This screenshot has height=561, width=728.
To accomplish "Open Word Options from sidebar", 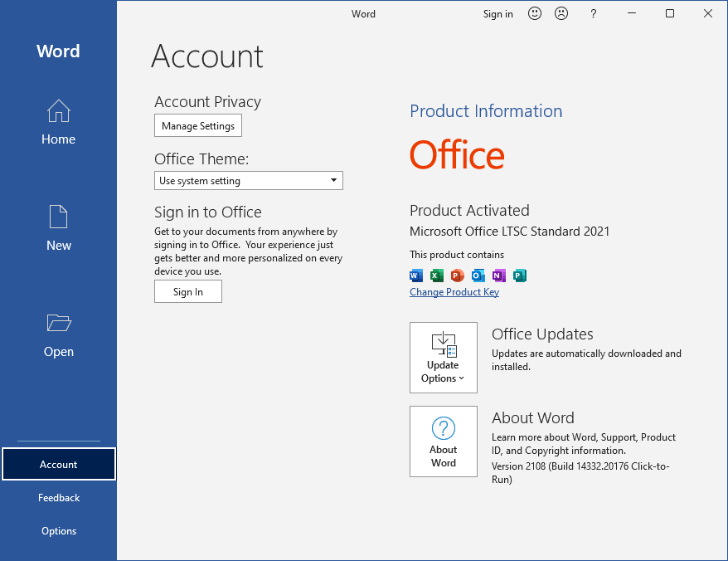I will point(59,530).
